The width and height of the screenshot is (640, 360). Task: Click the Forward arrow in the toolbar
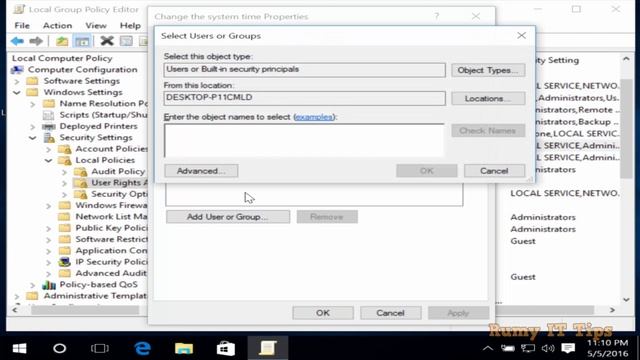36,41
